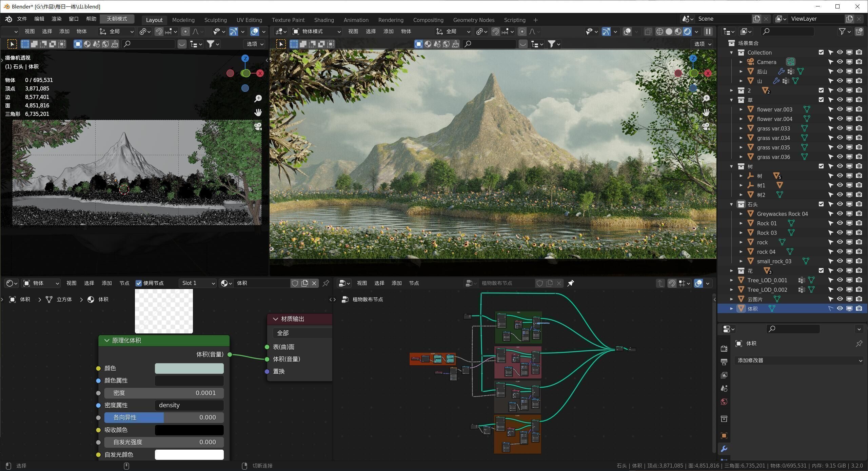Click the pin icon in geometry node editor
This screenshot has width=868, height=471.
571,283
